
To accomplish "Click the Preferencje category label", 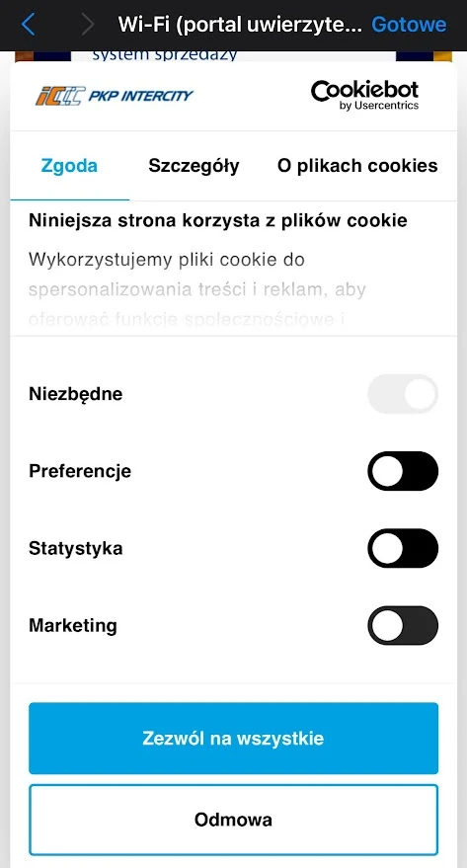I will coord(80,471).
